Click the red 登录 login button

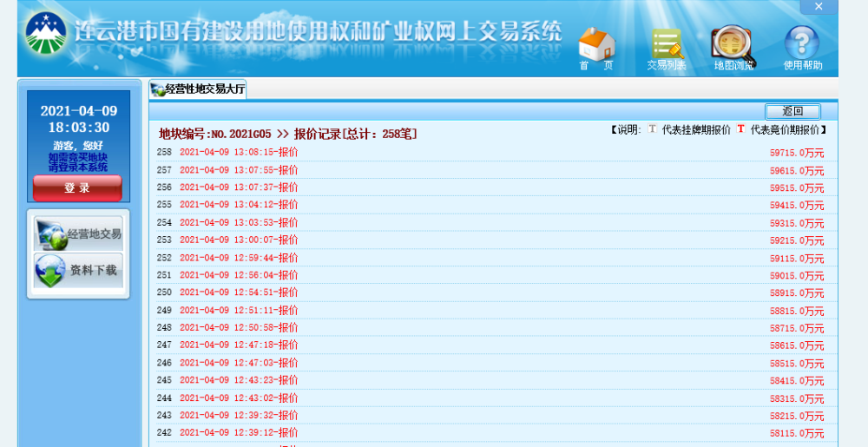point(77,187)
